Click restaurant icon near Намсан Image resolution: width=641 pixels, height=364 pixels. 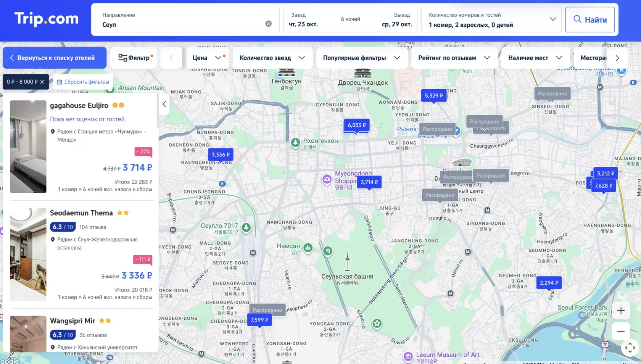click(328, 251)
